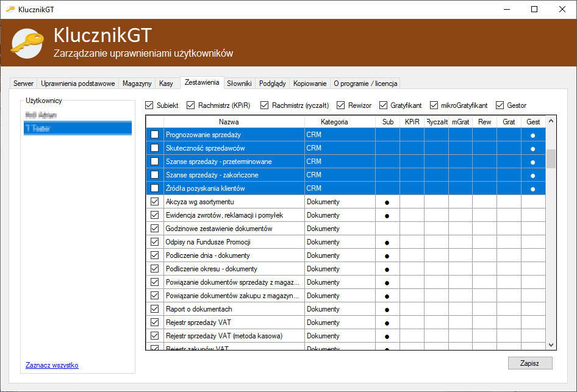Select the "Prognozowanie sprzedaży" row name
Image resolution: width=577 pixels, height=392 pixels.
[203, 135]
